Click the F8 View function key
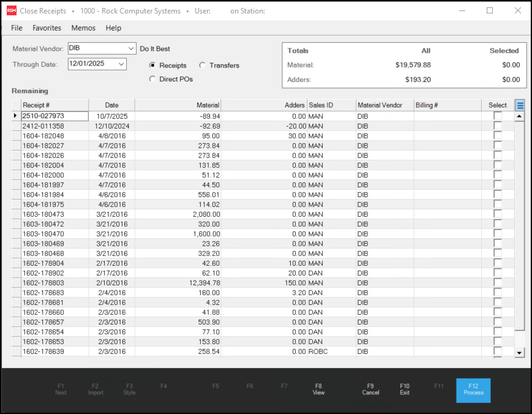 [x=318, y=390]
